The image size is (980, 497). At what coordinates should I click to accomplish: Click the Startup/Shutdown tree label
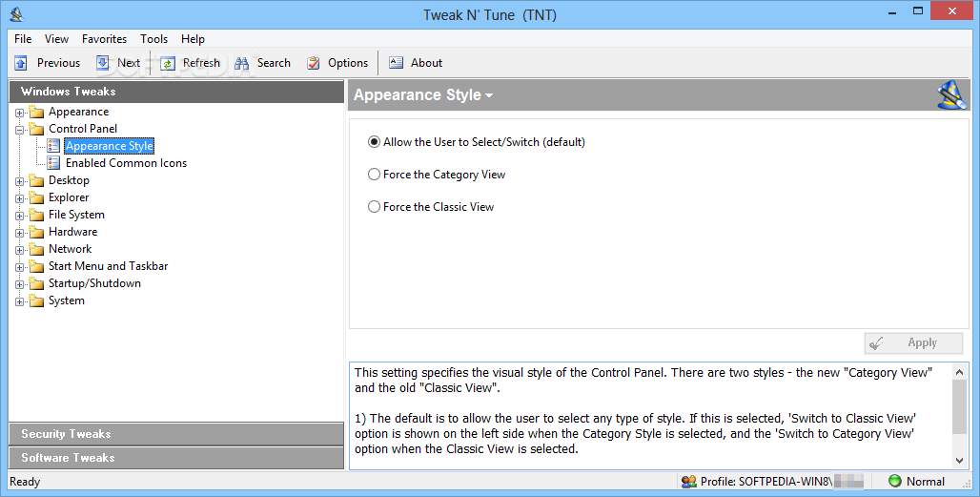[x=95, y=283]
